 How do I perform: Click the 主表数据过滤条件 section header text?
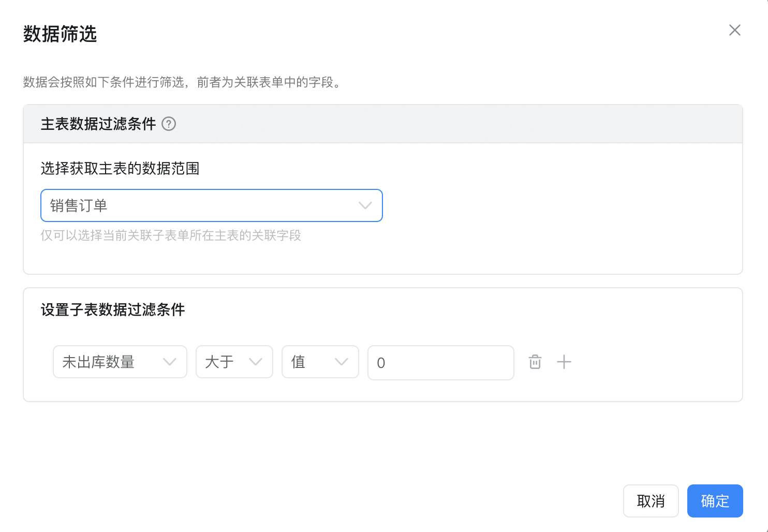[98, 124]
